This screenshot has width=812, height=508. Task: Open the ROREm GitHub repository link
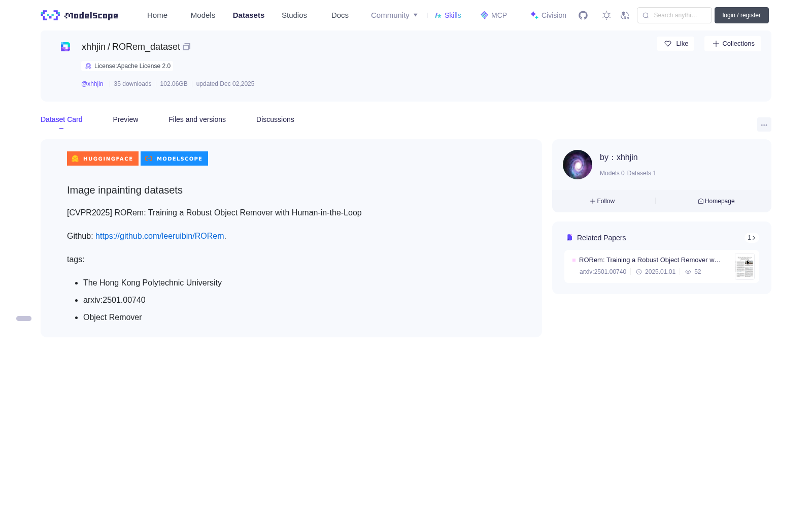[x=160, y=236]
